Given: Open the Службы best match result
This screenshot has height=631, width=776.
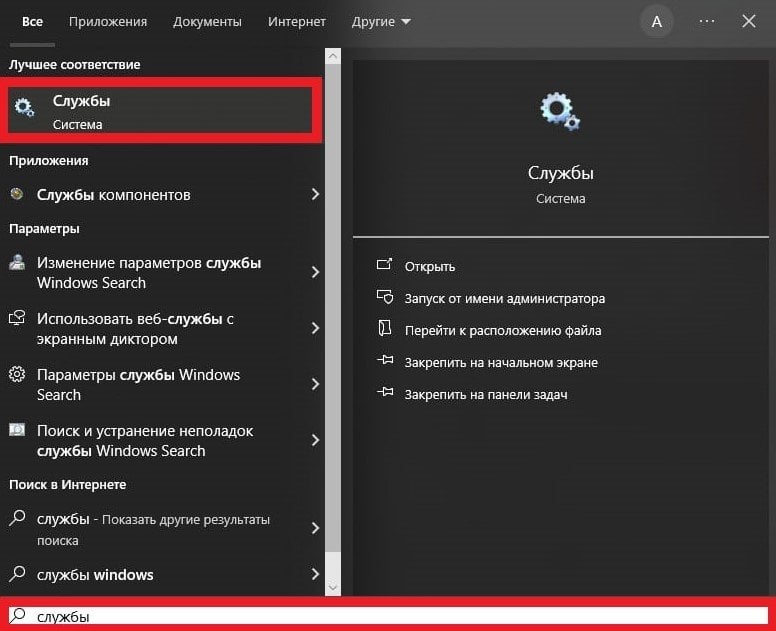Looking at the screenshot, I should pyautogui.click(x=160, y=110).
